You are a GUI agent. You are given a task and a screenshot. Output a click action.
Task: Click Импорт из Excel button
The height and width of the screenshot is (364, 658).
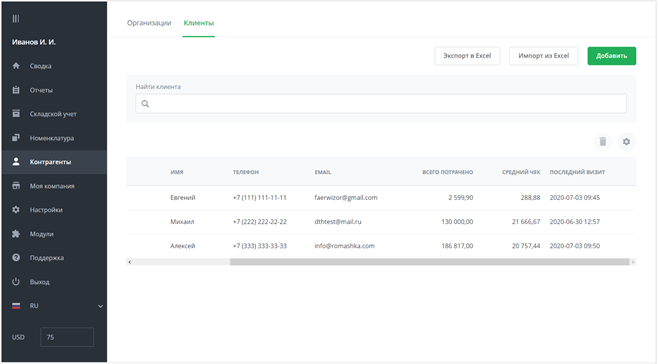click(x=543, y=56)
